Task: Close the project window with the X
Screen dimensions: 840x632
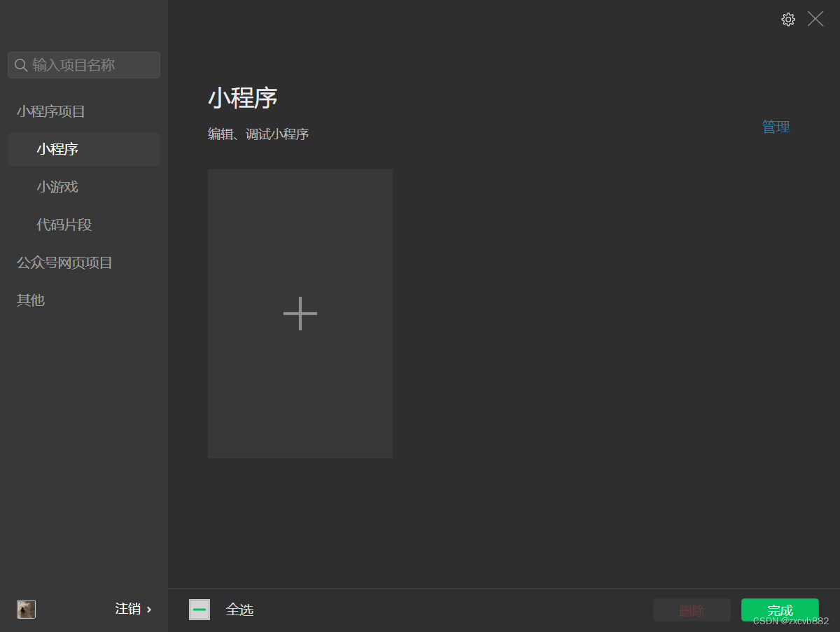Action: tap(815, 19)
